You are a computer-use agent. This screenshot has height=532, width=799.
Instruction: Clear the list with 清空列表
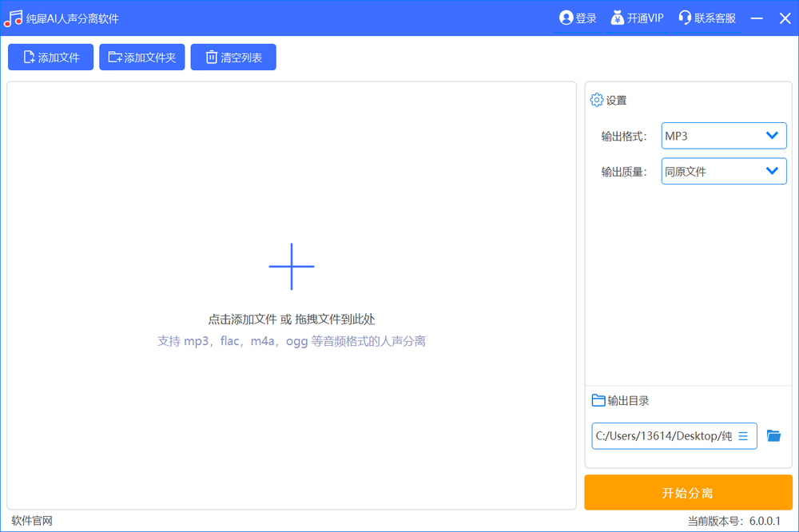pos(233,58)
